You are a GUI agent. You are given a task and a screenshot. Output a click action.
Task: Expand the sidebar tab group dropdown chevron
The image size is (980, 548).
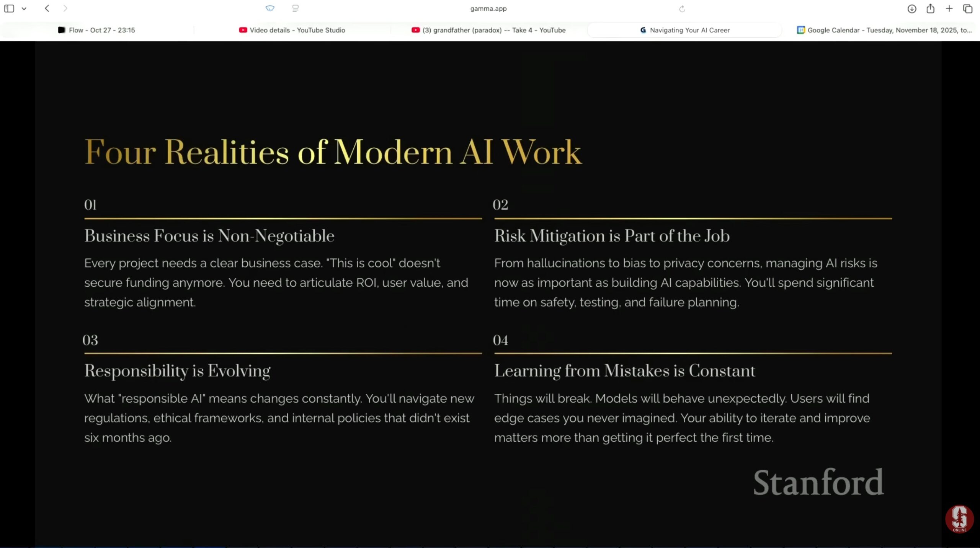[x=24, y=8]
